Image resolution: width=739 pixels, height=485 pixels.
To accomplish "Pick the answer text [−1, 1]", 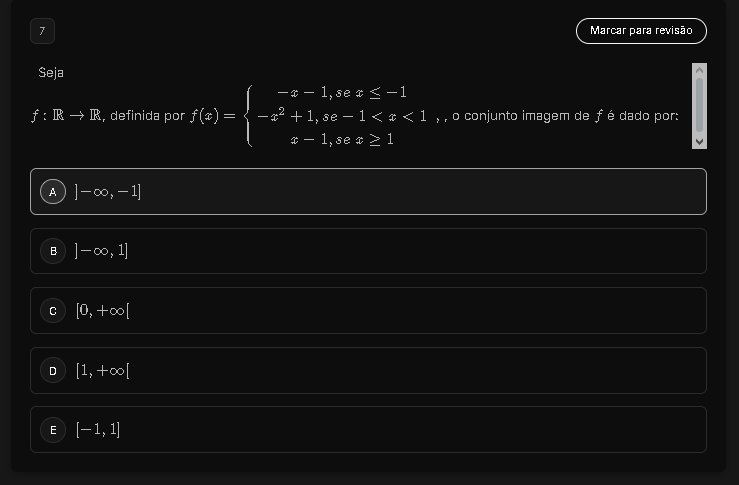I will 98,430.
